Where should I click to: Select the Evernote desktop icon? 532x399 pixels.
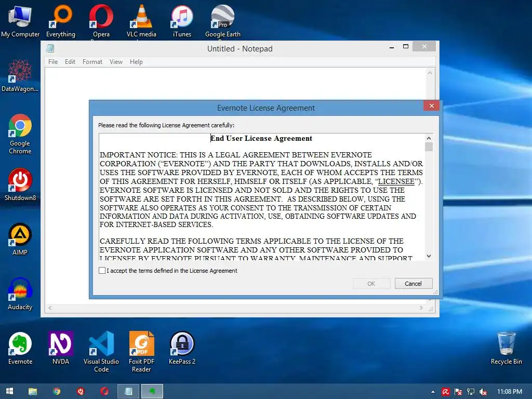pyautogui.click(x=20, y=349)
